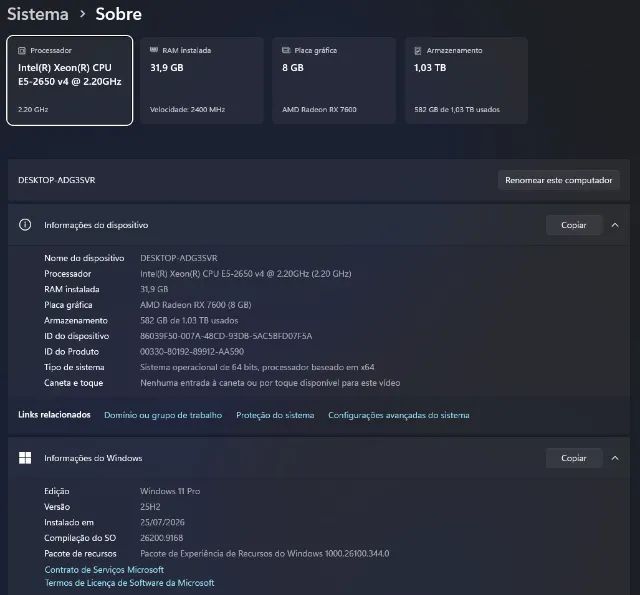Select the Processador Intel Xeon card
Viewport: 640px width, 595px height.
pos(70,80)
